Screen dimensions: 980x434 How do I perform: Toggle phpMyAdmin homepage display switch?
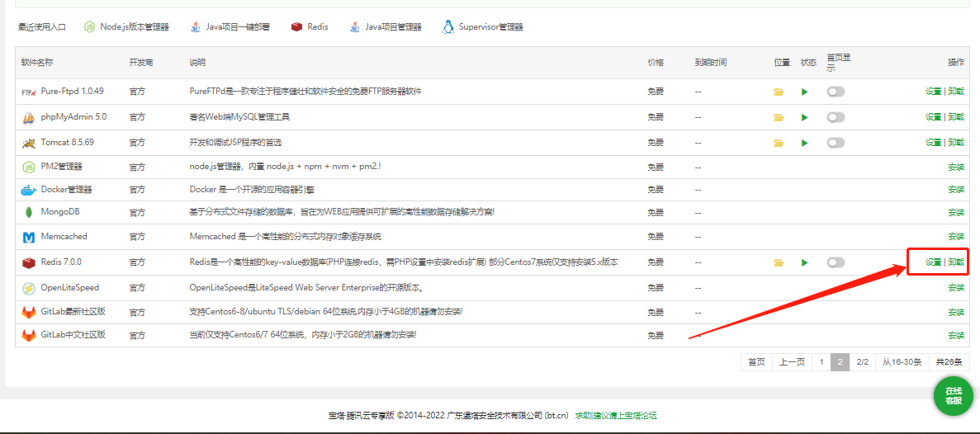coord(836,117)
